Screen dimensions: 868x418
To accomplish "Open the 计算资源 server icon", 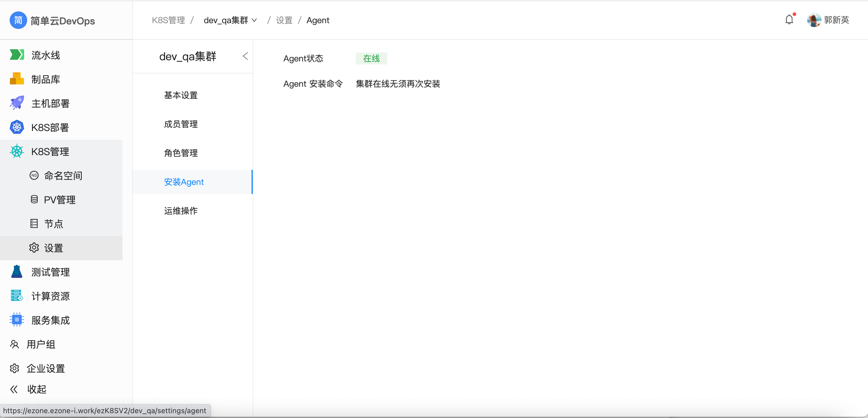I will point(17,296).
